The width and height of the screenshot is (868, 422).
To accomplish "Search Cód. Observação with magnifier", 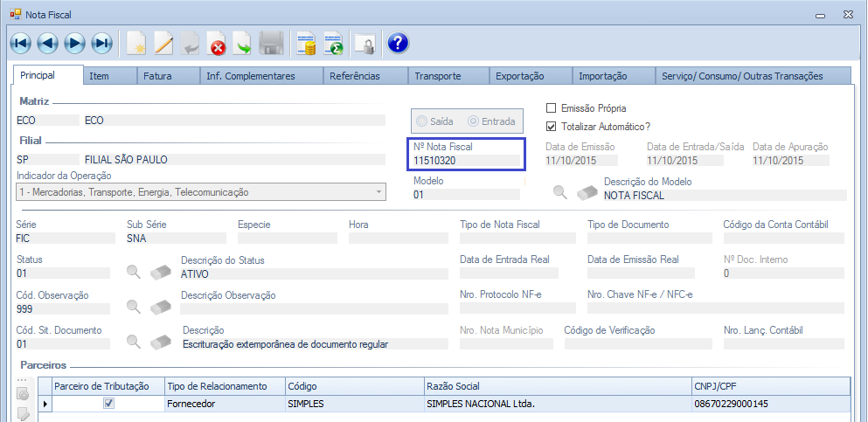I will coord(134,306).
